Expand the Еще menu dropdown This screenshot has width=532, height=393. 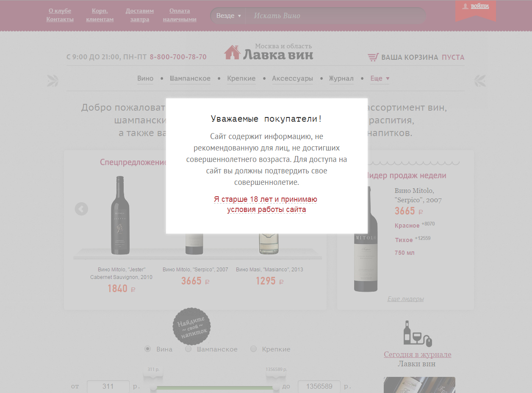pyautogui.click(x=380, y=78)
